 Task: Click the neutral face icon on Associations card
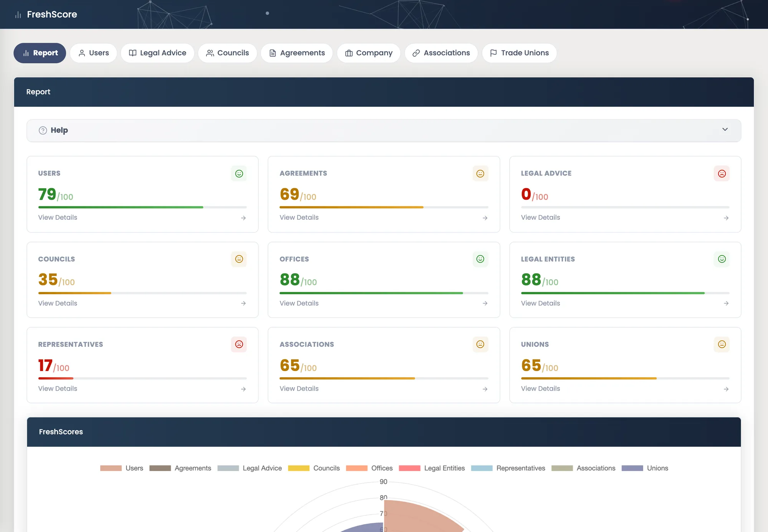[480, 344]
